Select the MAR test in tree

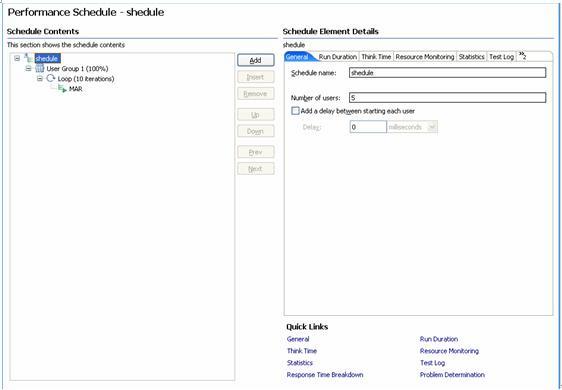point(76,89)
